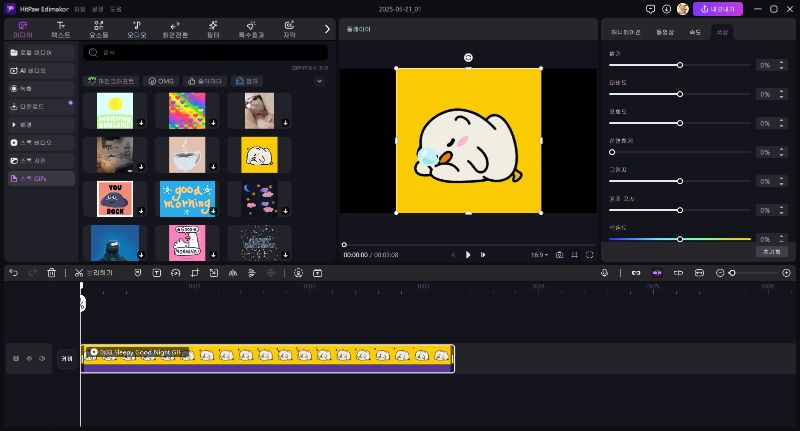Open the Audio tab with music note icon
This screenshot has width=800, height=431.
(x=137, y=30)
